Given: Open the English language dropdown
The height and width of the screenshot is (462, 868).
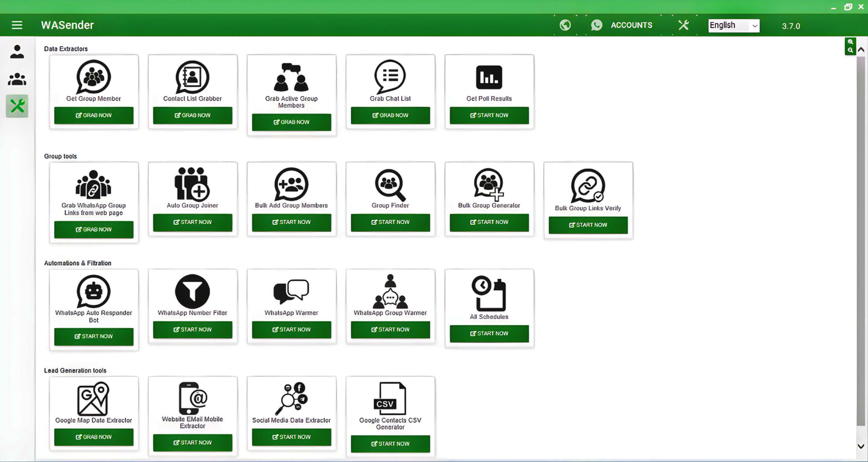Looking at the screenshot, I should (x=733, y=25).
